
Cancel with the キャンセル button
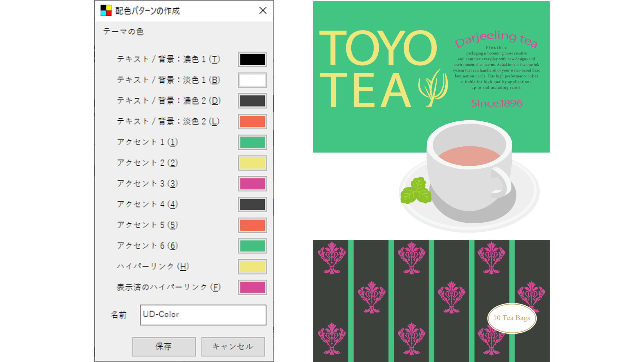point(233,347)
